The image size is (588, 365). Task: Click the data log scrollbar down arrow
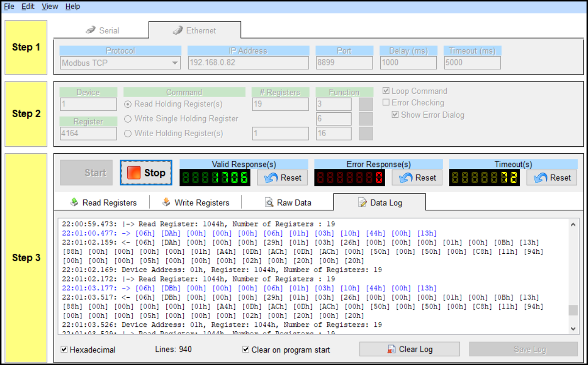coord(573,329)
